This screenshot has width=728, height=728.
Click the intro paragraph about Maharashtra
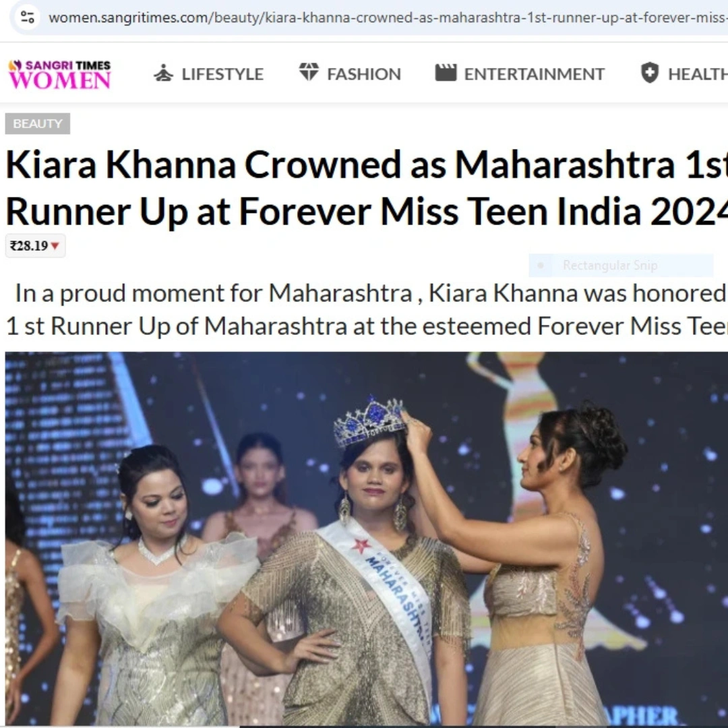[366, 309]
